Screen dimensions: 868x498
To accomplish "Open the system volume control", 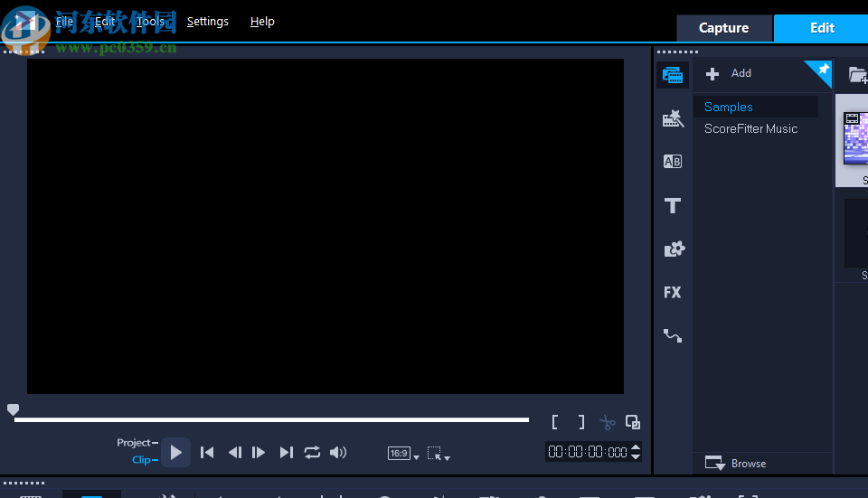I will [x=337, y=453].
